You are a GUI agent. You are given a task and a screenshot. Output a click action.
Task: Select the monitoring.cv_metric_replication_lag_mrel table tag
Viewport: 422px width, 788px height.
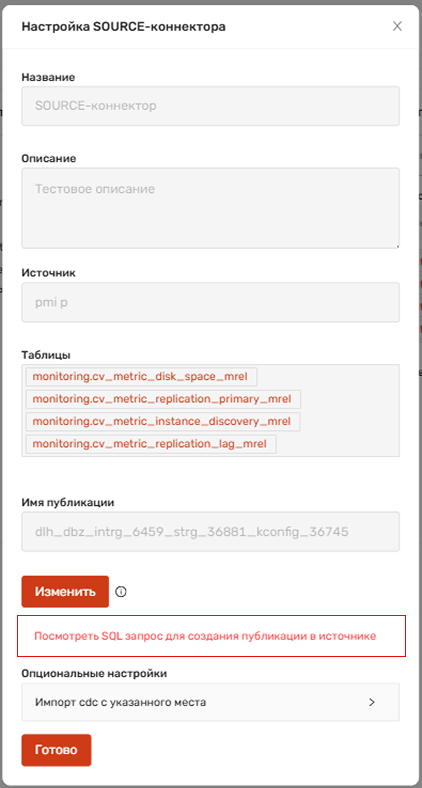[151, 444]
